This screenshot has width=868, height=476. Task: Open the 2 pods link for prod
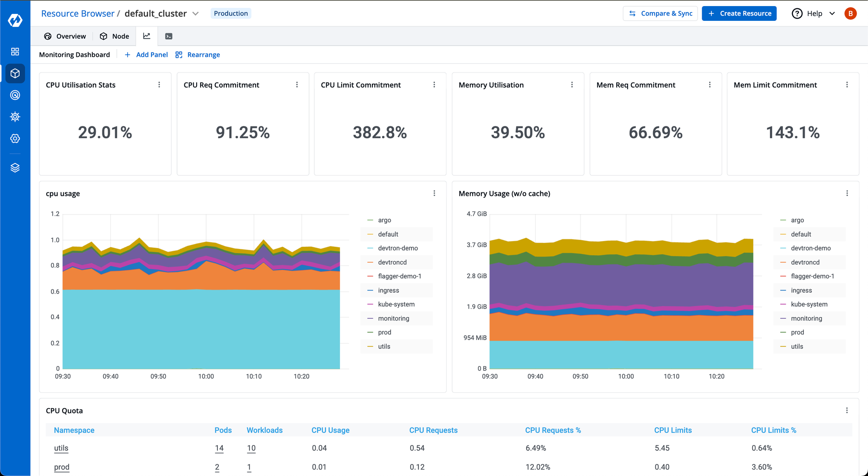[217, 467]
